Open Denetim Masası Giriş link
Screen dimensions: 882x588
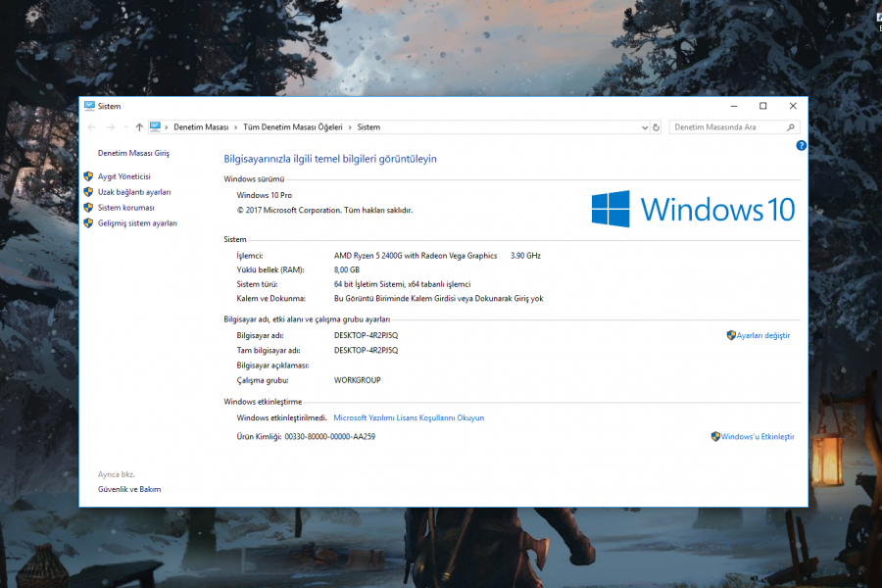click(x=133, y=153)
